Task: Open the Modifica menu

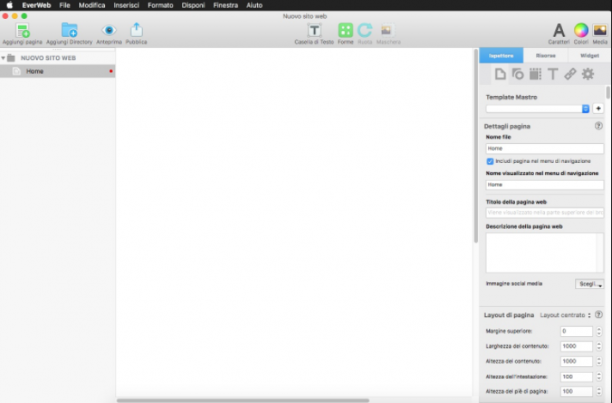Action: pos(92,5)
